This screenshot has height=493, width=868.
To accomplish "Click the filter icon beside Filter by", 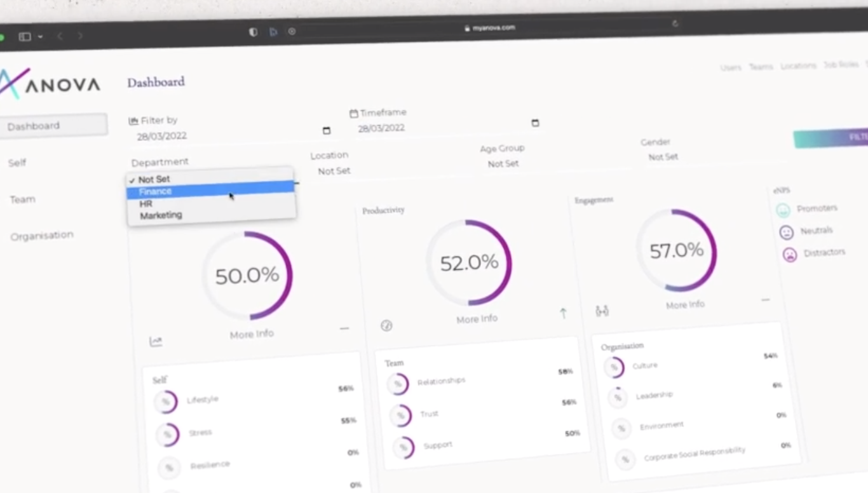I will coord(133,120).
